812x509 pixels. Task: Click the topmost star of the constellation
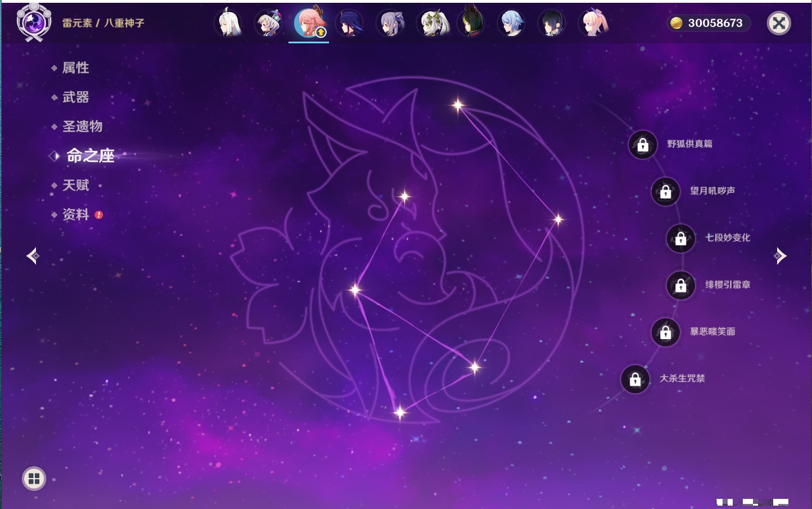(x=458, y=105)
